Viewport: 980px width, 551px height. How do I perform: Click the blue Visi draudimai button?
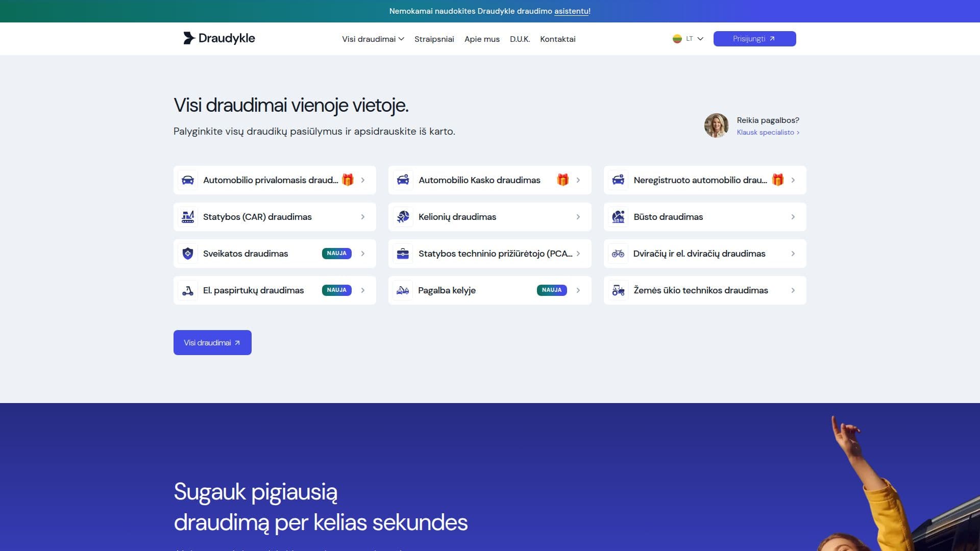pyautogui.click(x=212, y=343)
